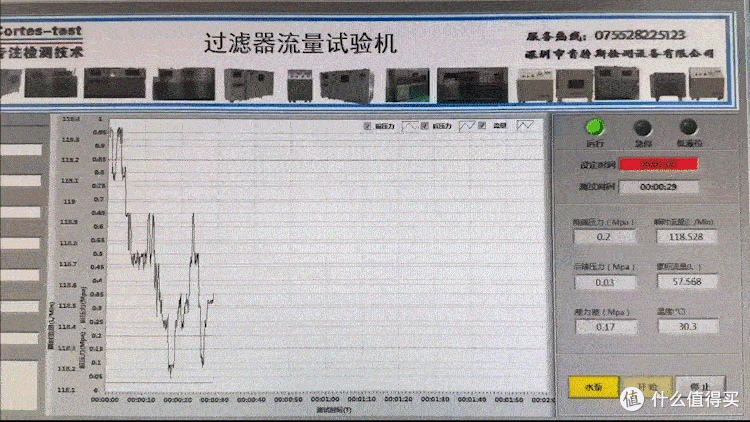
Task: Click the 停止 stop button
Action: pyautogui.click(x=700, y=386)
